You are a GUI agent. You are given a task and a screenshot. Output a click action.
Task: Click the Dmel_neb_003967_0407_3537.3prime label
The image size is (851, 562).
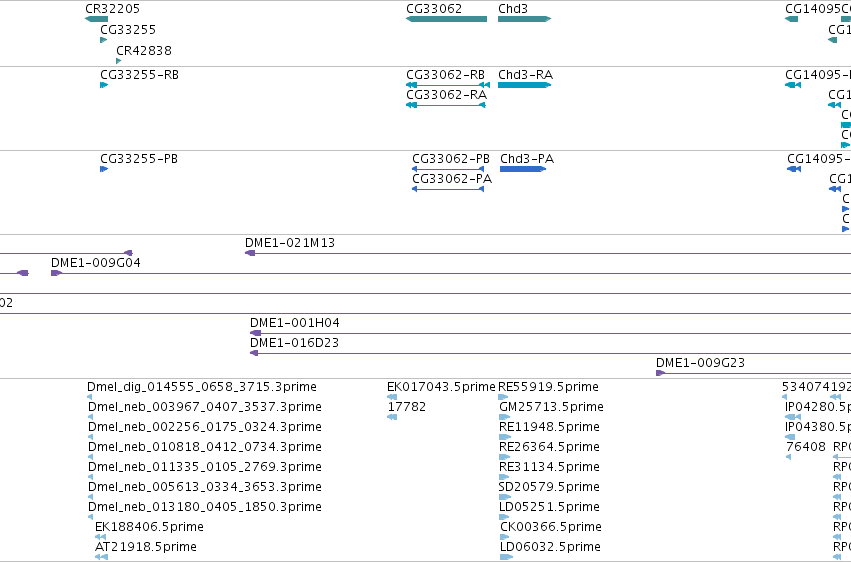[205, 407]
